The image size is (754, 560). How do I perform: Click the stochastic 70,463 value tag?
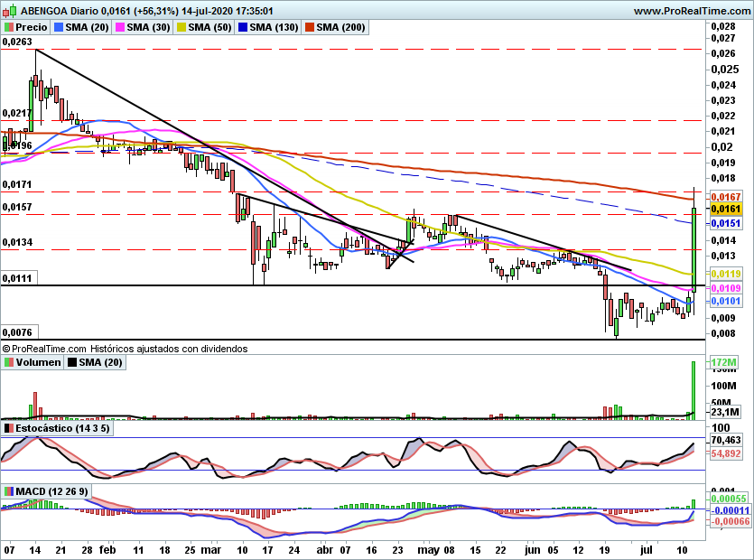click(726, 440)
